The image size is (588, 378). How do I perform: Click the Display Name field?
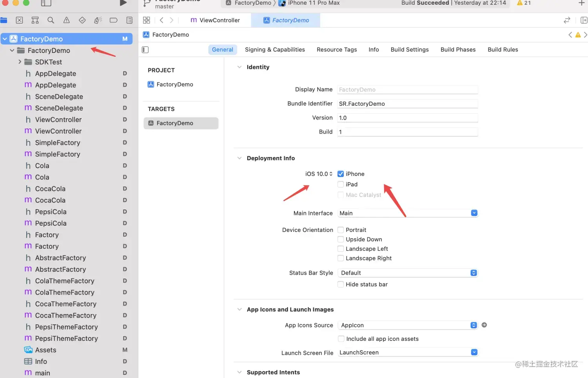click(408, 90)
